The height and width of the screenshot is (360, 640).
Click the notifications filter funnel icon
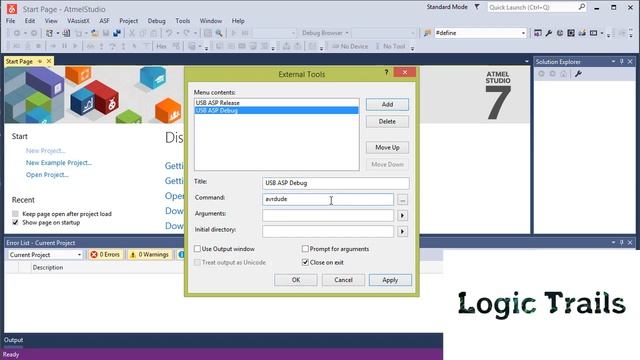pos(477,7)
